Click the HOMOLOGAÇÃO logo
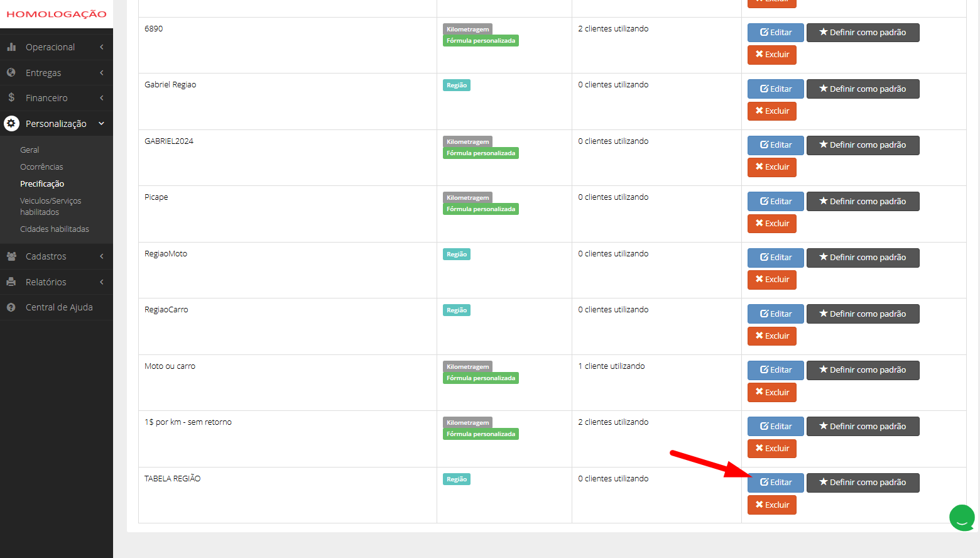Screen dimensions: 980x558 (57, 14)
